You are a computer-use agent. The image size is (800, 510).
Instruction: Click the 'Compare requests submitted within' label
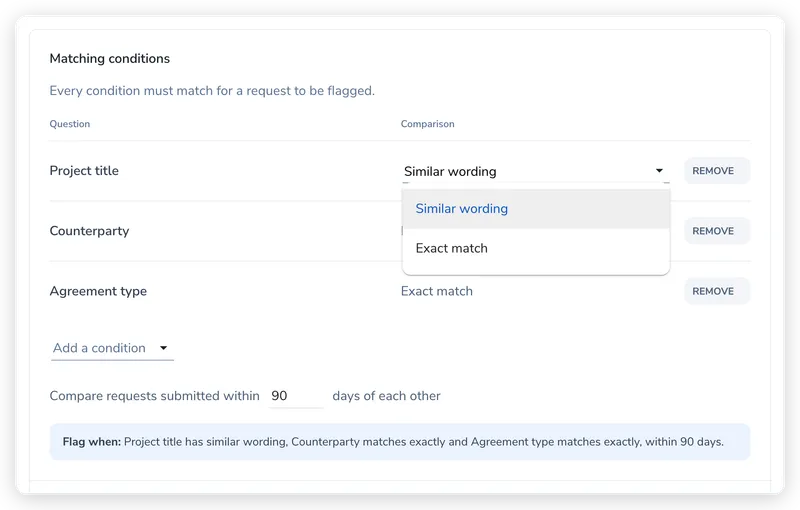pyautogui.click(x=155, y=396)
